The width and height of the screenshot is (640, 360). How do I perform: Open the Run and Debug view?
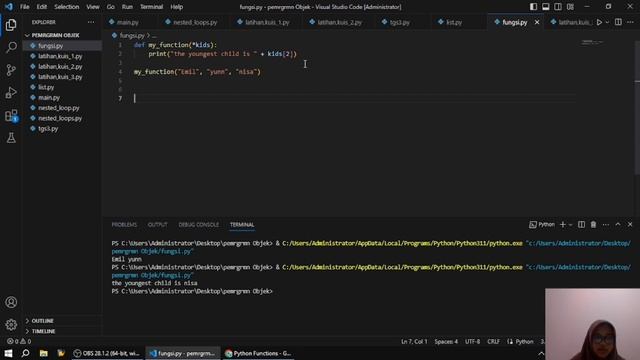(x=11, y=93)
